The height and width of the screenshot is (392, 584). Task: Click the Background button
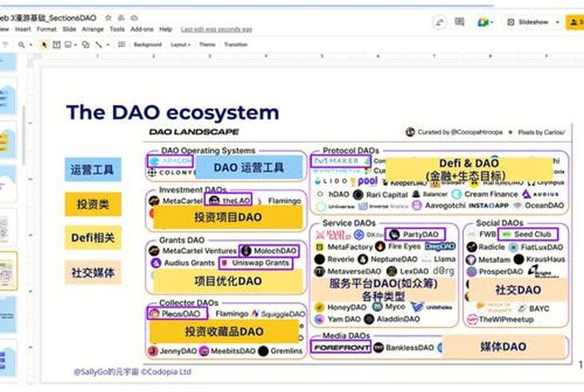click(x=148, y=45)
